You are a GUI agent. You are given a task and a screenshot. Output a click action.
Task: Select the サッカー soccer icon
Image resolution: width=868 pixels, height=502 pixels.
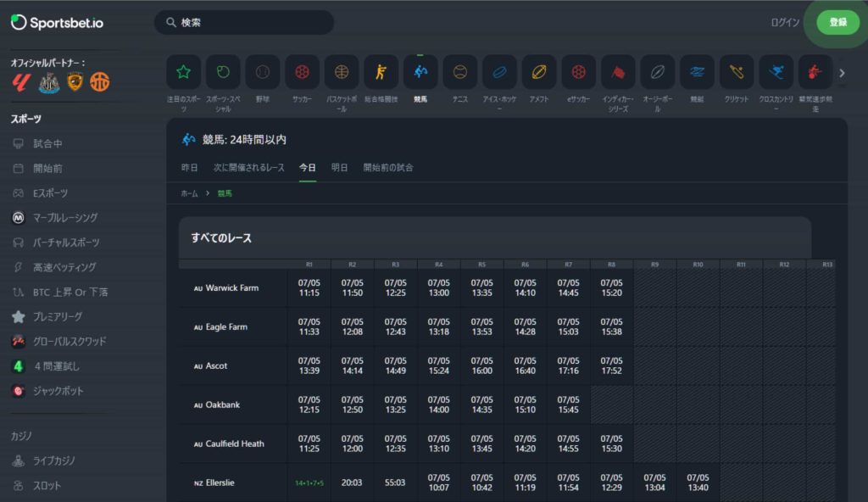point(302,72)
